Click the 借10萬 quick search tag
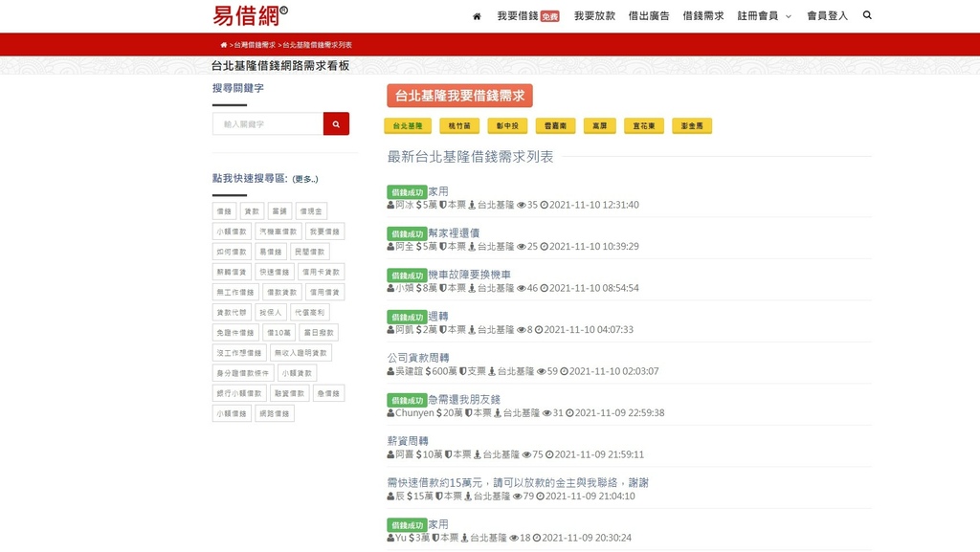Viewport: 980px width, 552px height. pos(278,333)
